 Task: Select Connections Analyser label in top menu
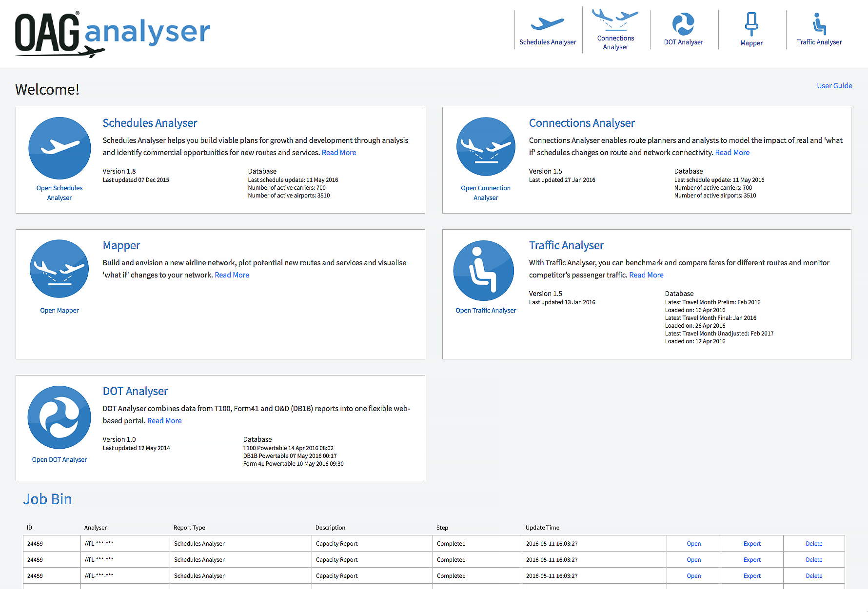(x=615, y=42)
